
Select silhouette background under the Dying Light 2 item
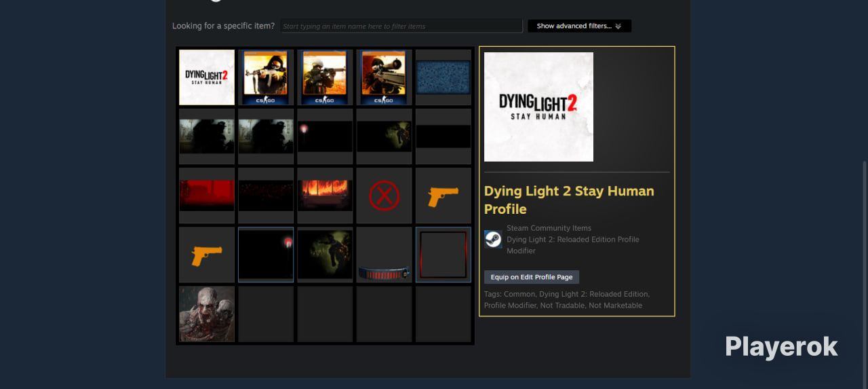pyautogui.click(x=207, y=136)
